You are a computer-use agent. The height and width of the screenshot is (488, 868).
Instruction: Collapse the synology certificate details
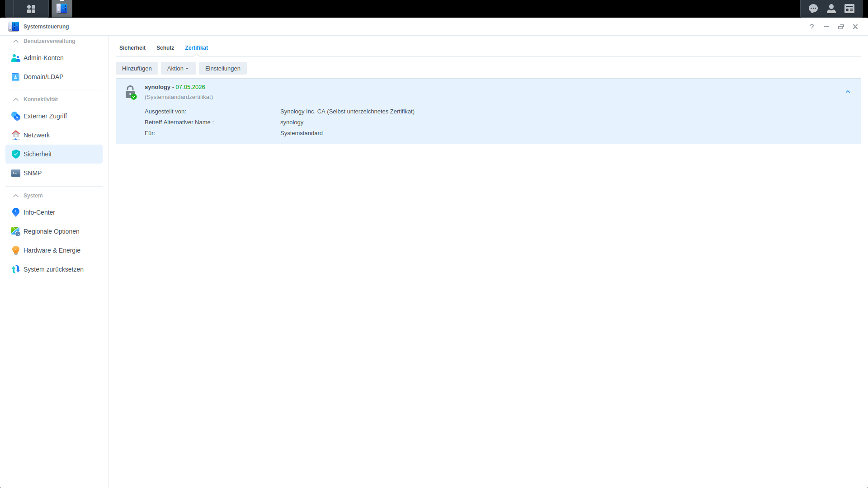pos(848,92)
